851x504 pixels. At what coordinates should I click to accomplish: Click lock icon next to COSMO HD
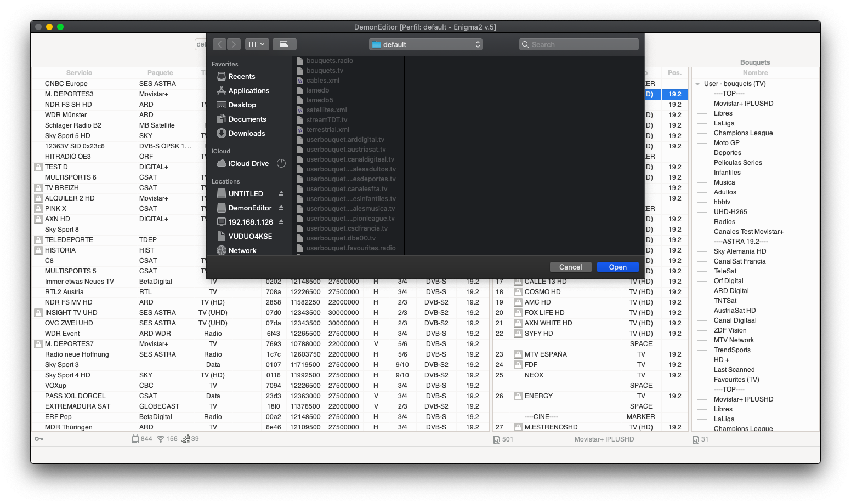pos(518,292)
